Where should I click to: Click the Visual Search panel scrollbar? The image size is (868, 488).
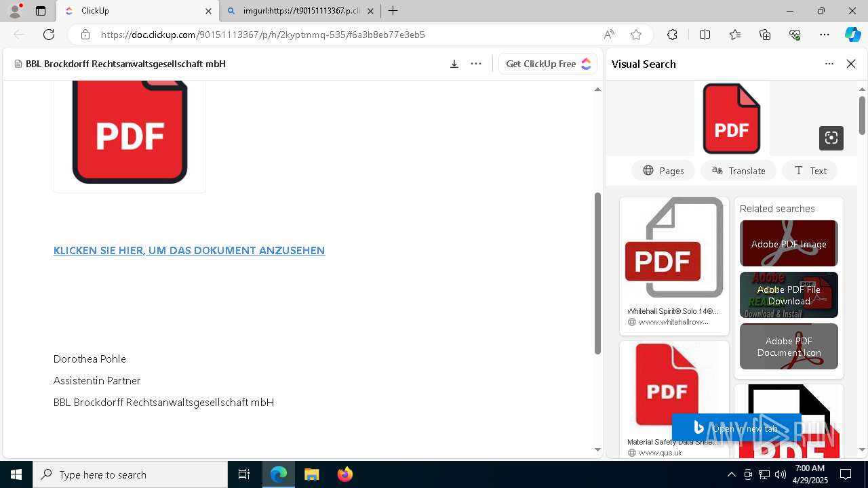pos(862,115)
